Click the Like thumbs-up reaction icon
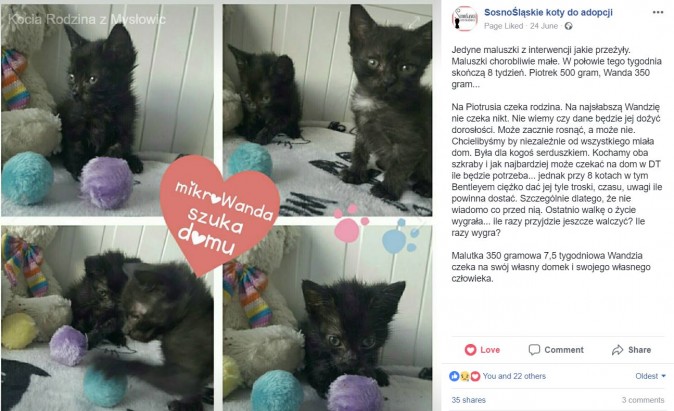The image size is (674, 411). click(x=454, y=376)
